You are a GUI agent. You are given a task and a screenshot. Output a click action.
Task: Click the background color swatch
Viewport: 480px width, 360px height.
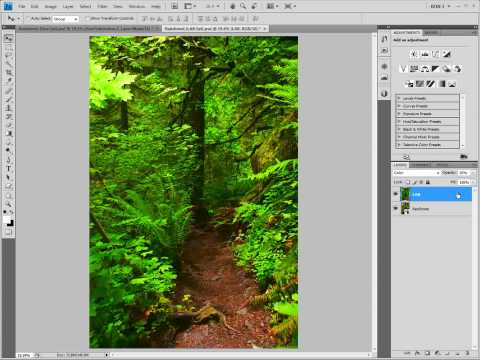click(11, 223)
